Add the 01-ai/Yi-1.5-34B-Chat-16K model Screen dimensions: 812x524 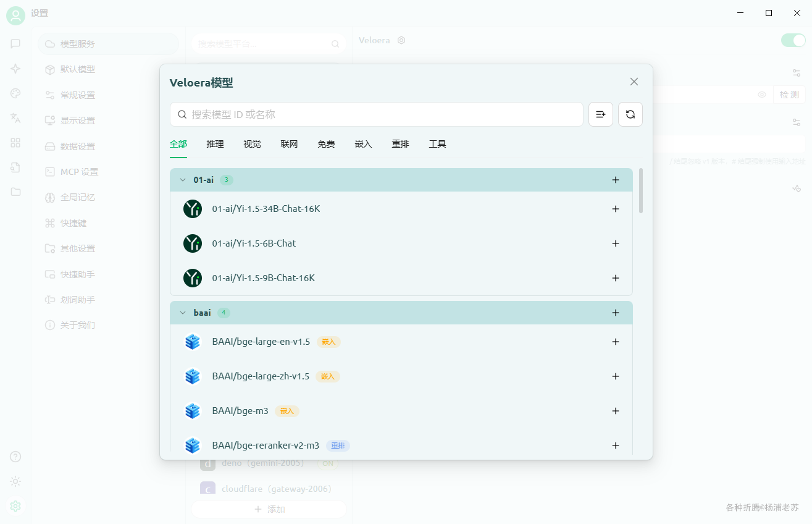[x=615, y=209]
